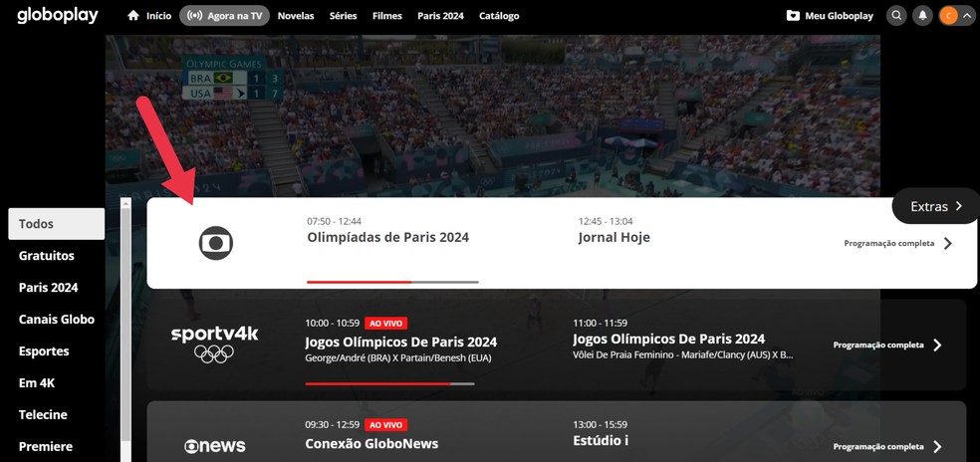
Task: Open Meu Globoplay link
Action: point(839,16)
